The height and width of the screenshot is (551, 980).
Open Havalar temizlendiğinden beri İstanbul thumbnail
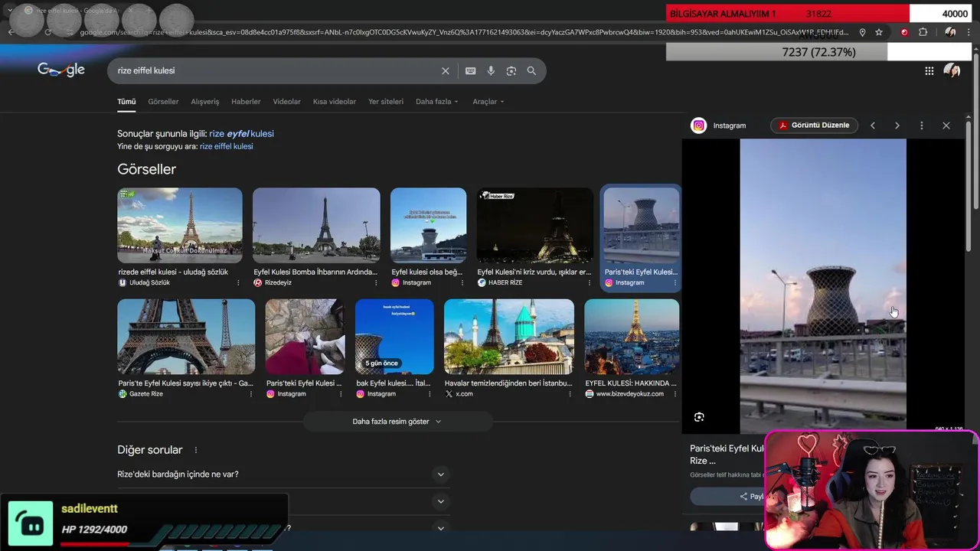pyautogui.click(x=509, y=337)
